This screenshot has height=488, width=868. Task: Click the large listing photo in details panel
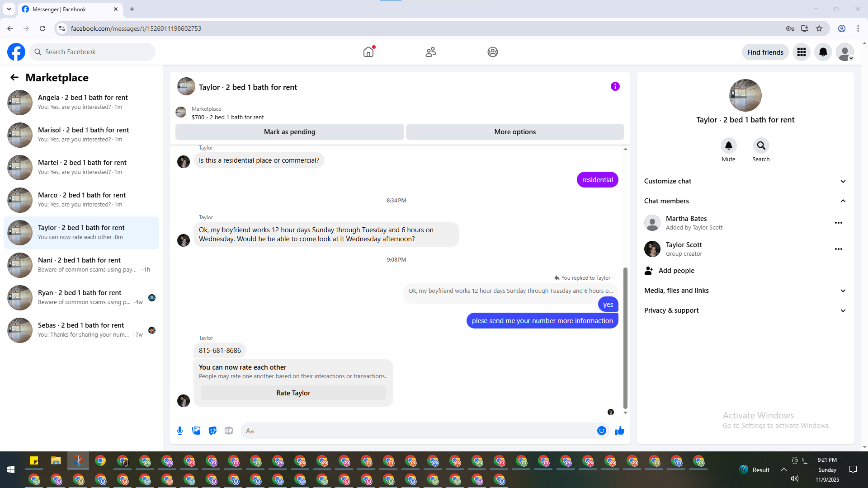[745, 95]
